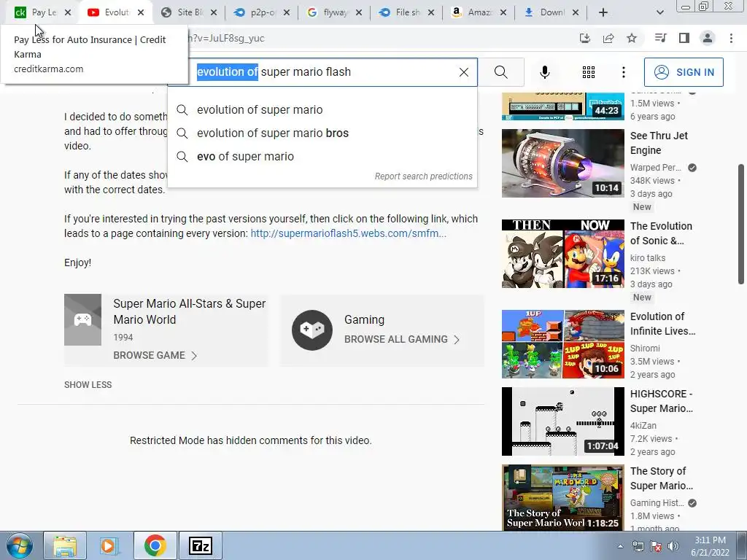747x560 pixels.
Task: Click the network tray icon
Action: coord(638,545)
